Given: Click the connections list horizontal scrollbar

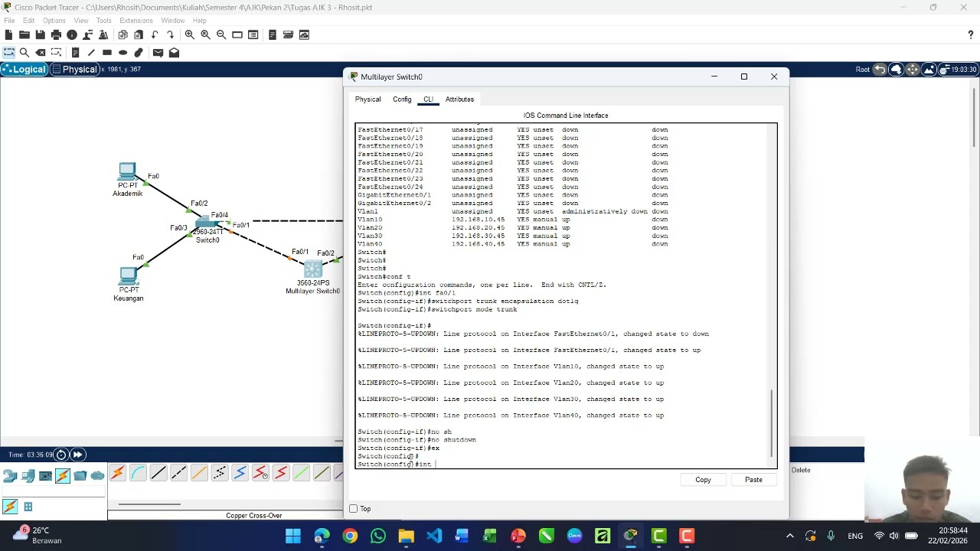Looking at the screenshot, I should pyautogui.click(x=149, y=504).
